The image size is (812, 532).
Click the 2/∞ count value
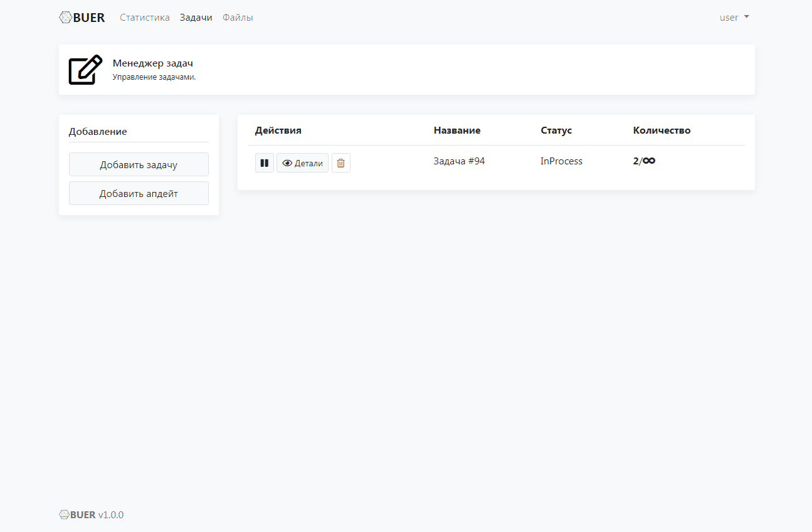(645, 161)
